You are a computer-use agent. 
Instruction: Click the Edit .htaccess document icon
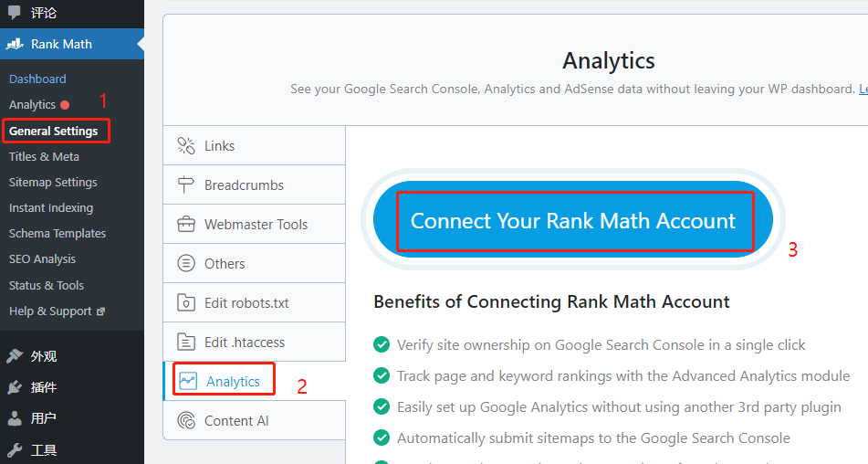[x=186, y=343]
